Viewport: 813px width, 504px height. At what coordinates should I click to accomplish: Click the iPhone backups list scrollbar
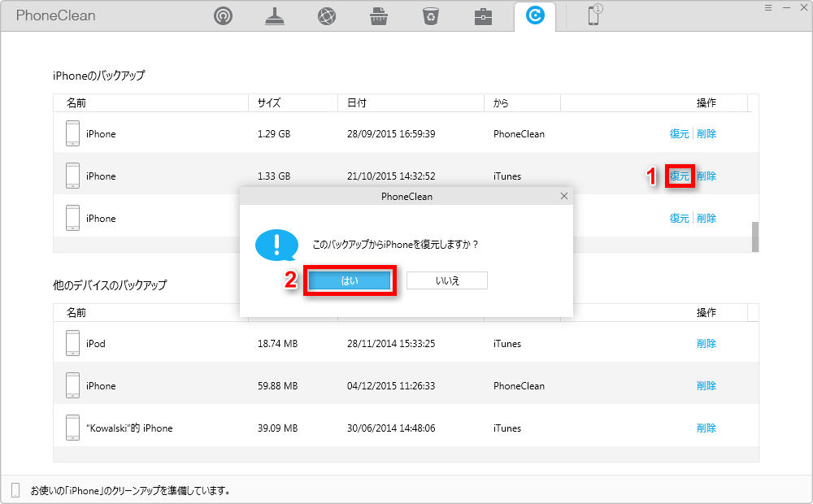click(x=755, y=237)
